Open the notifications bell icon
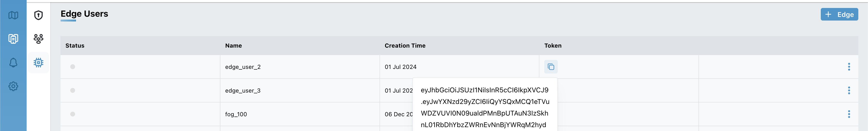 [13, 62]
